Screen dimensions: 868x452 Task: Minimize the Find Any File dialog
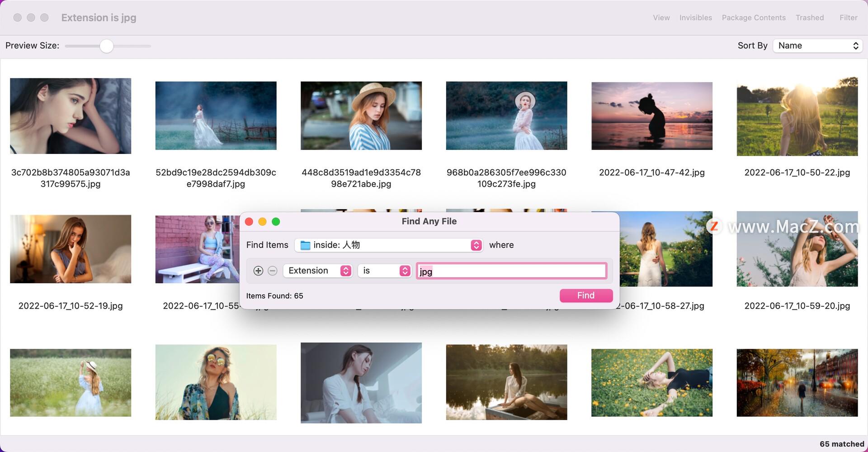tap(262, 222)
